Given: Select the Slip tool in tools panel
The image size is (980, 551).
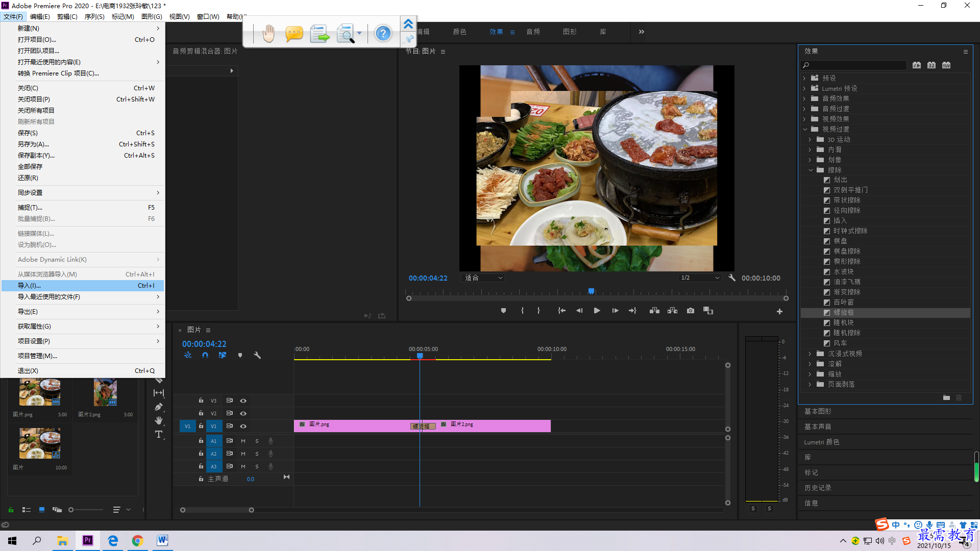Looking at the screenshot, I should coord(159,393).
